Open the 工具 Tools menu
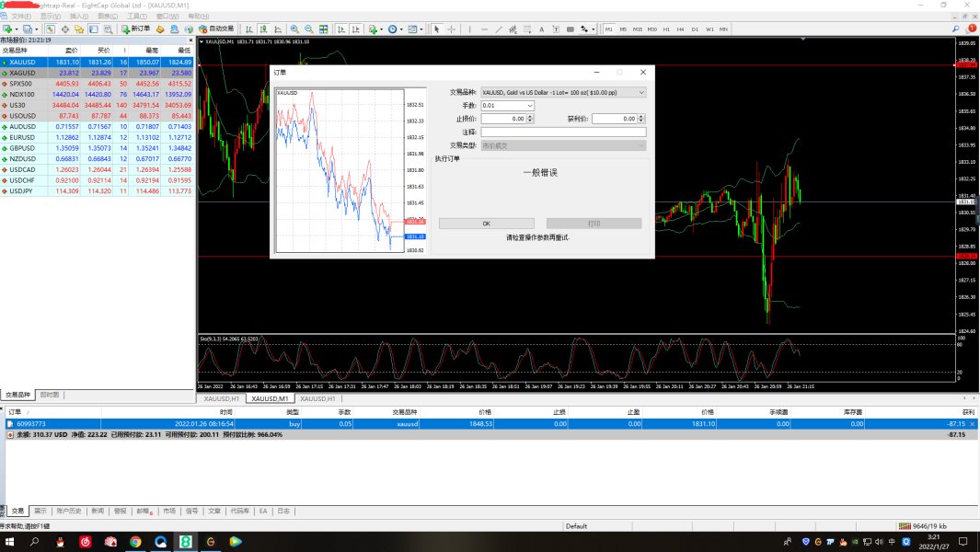Viewport: 980px width, 552px height. 137,16
